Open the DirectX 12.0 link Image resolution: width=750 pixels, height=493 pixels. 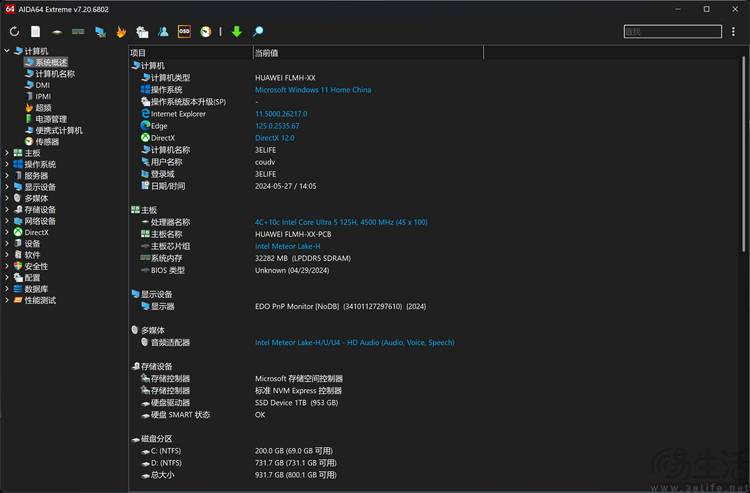coord(275,138)
